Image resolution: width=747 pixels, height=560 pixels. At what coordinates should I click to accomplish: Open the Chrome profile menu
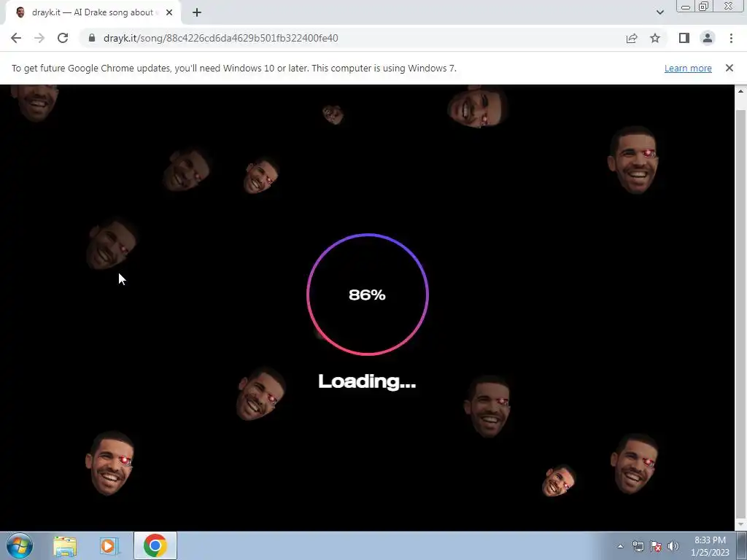pos(708,38)
